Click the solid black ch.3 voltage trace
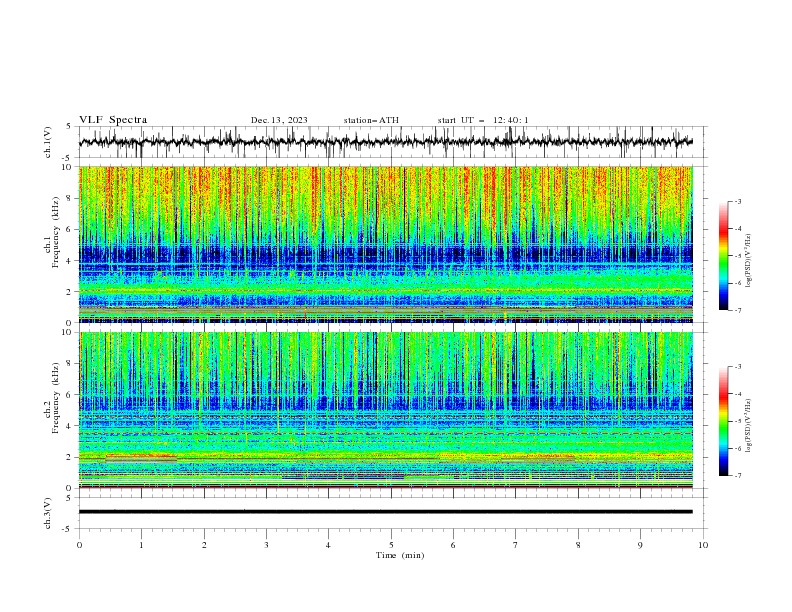This screenshot has width=792, height=612. (x=385, y=512)
